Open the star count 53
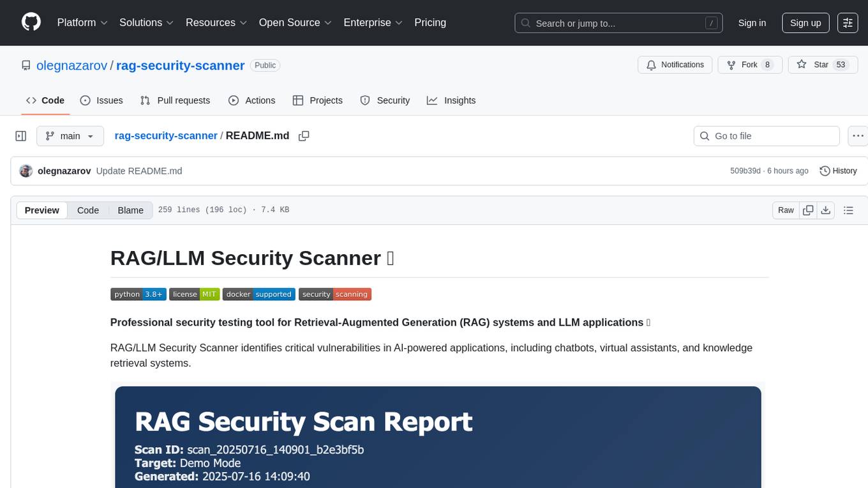 coord(841,65)
